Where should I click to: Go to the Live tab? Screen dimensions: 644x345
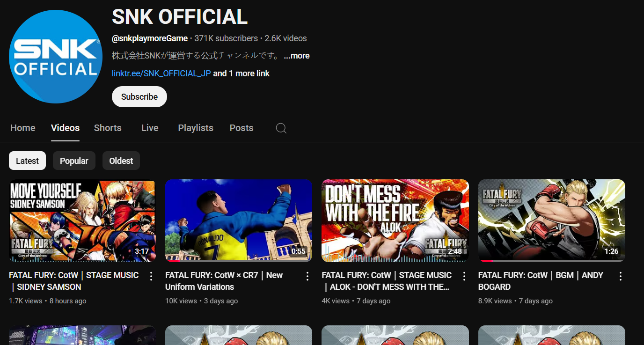(x=150, y=128)
